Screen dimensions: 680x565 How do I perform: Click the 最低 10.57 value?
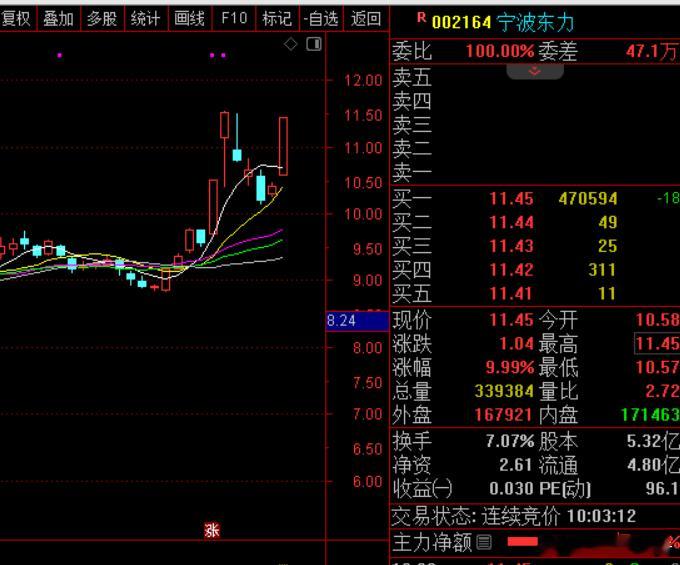pyautogui.click(x=657, y=368)
